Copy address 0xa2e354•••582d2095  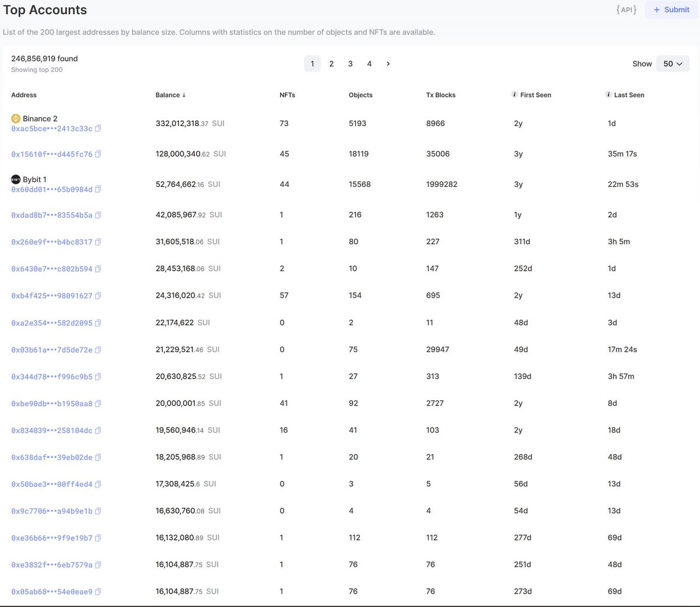coord(98,323)
